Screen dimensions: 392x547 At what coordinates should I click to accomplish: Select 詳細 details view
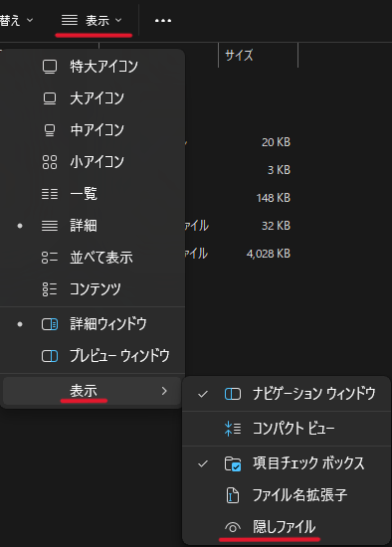tap(93, 226)
